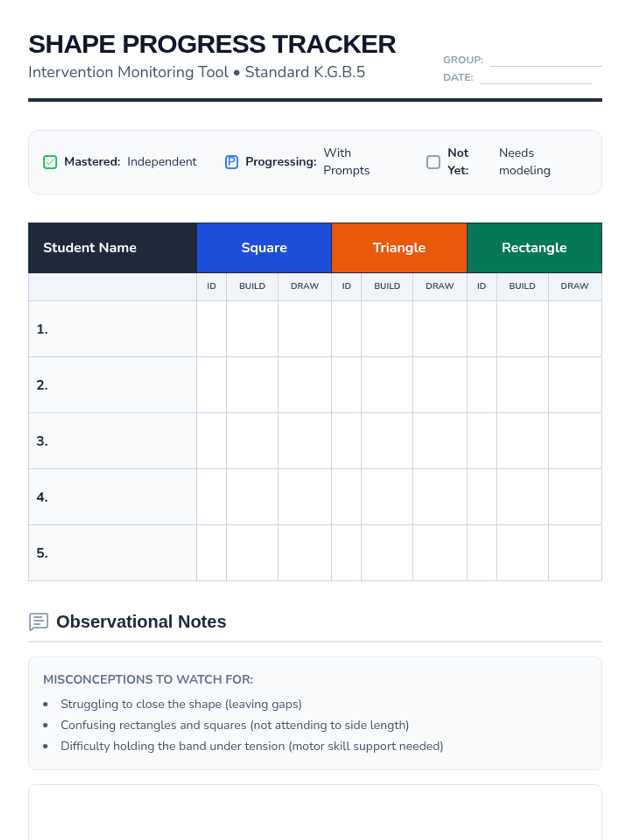This screenshot has height=840, width=630.
Task: Click student row 1 name cell
Action: pos(112,329)
